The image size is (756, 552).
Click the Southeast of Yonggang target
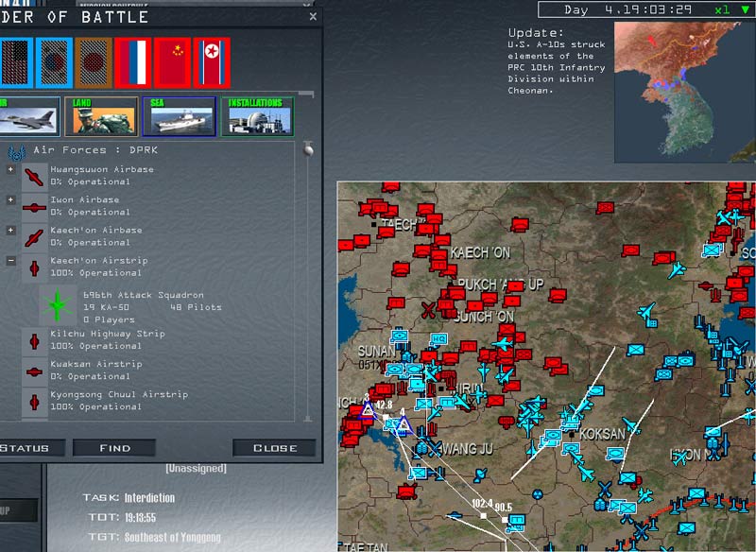click(x=173, y=537)
